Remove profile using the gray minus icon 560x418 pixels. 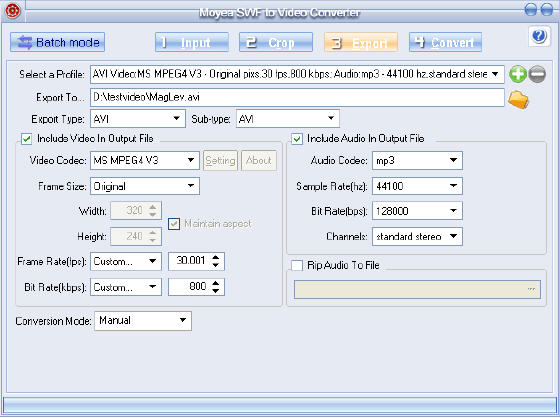[x=537, y=74]
